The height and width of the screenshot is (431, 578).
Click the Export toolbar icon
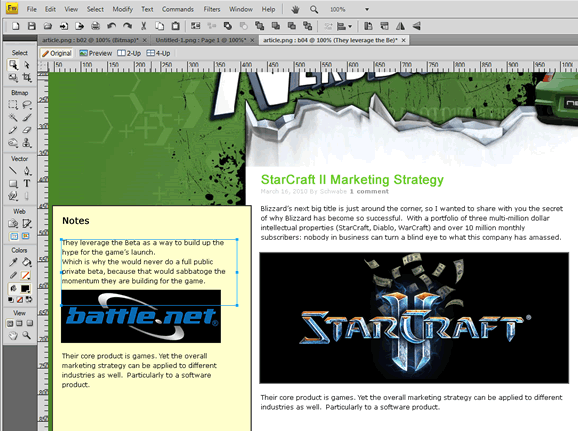[79, 26]
